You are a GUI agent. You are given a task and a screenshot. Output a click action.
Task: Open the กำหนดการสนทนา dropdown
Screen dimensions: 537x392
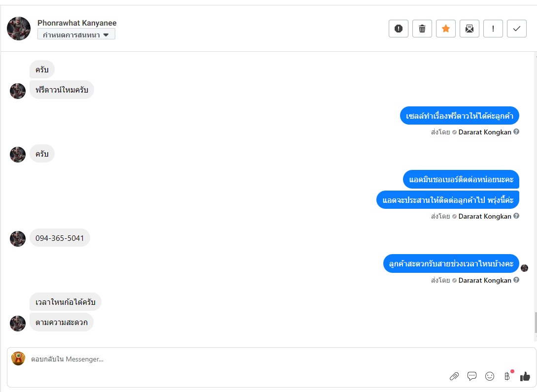(76, 34)
